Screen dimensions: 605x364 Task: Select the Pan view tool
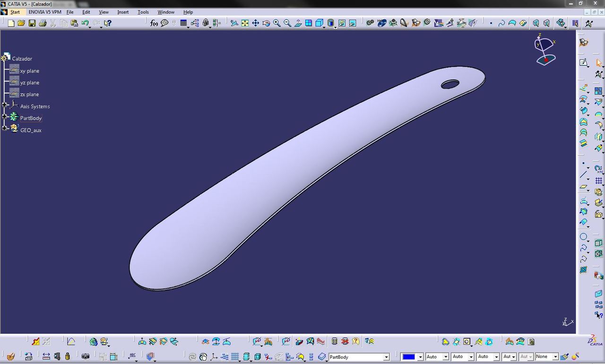coord(256,23)
